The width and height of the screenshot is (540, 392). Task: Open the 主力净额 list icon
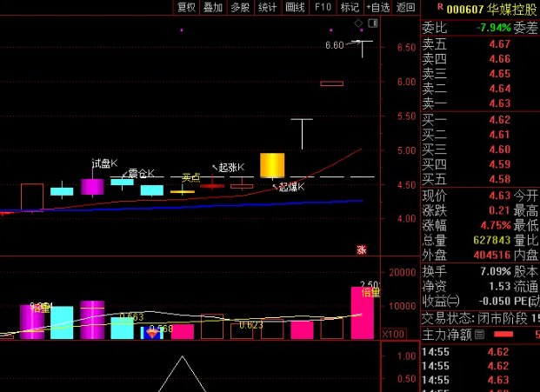[478, 334]
